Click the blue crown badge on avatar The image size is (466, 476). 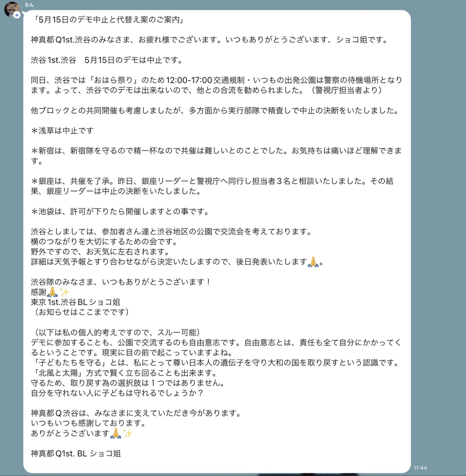pos(17,15)
